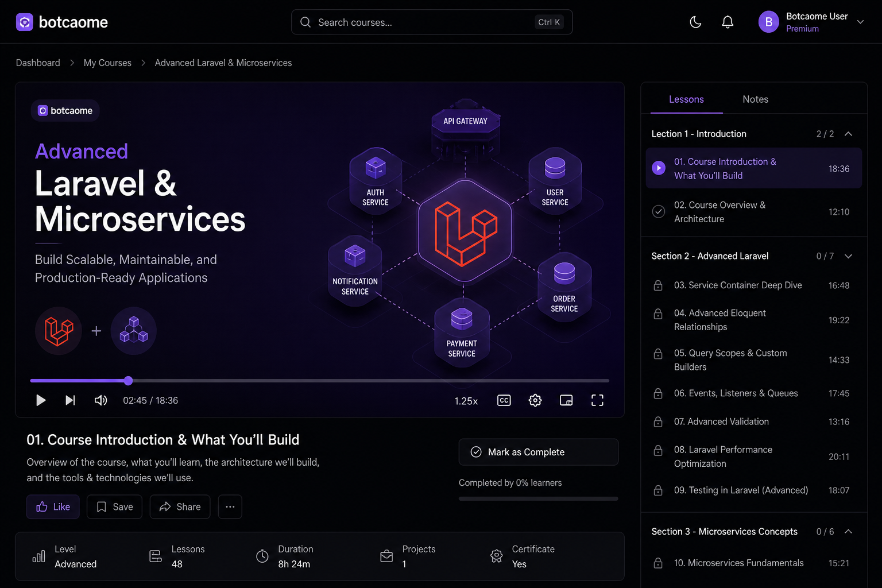882x588 pixels.
Task: Click the play icon on lesson 01
Action: (659, 168)
